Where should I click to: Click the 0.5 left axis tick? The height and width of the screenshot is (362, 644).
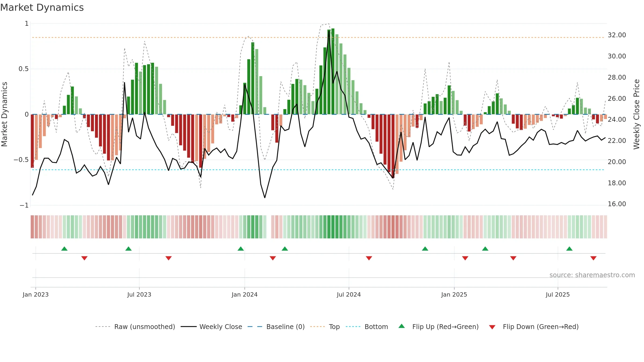[24, 69]
